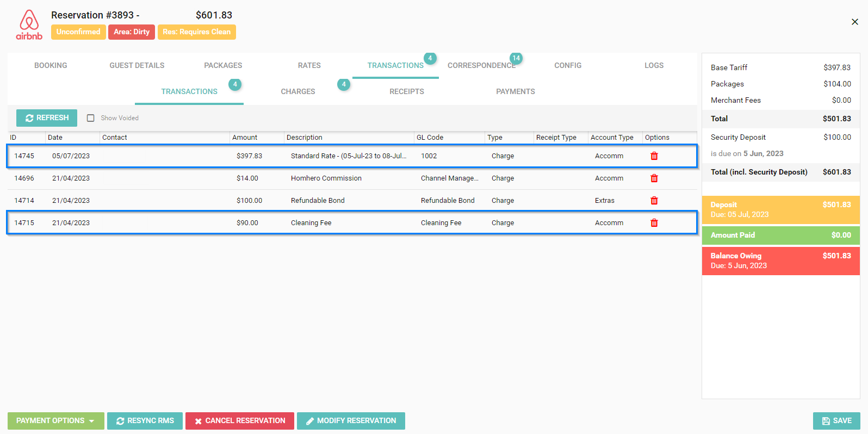Screen dimensions: 868x434
Task: Close the reservation dialog
Action: click(854, 22)
